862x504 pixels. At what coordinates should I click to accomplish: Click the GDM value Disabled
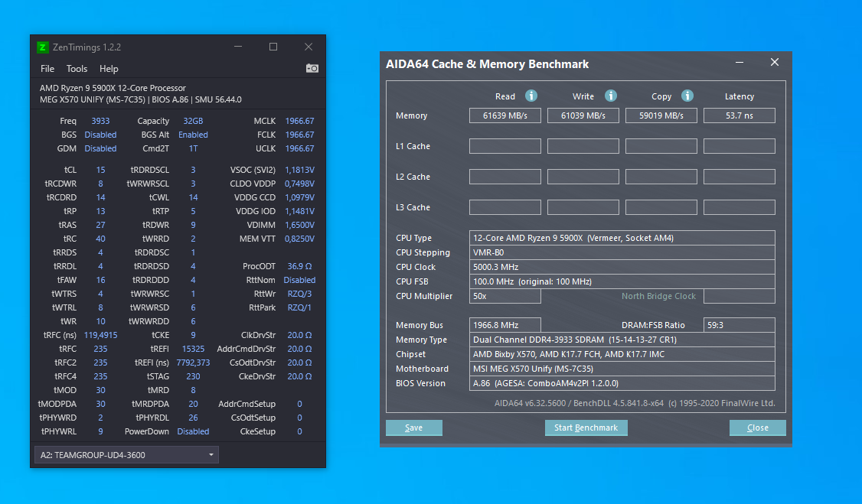(100, 148)
